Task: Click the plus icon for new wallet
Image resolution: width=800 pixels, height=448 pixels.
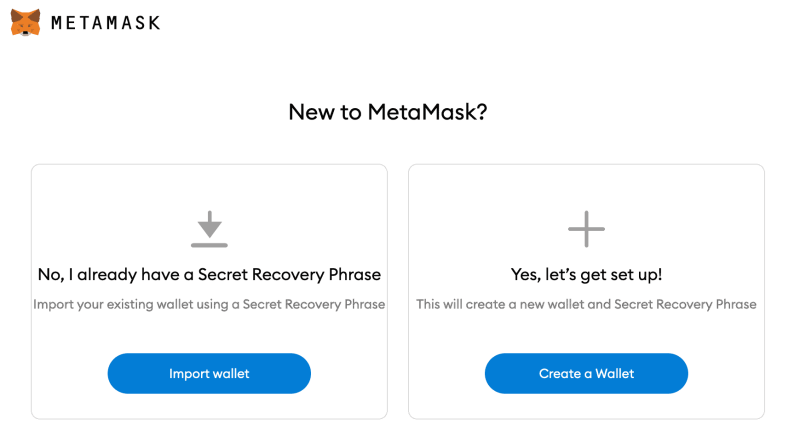Action: pyautogui.click(x=586, y=229)
